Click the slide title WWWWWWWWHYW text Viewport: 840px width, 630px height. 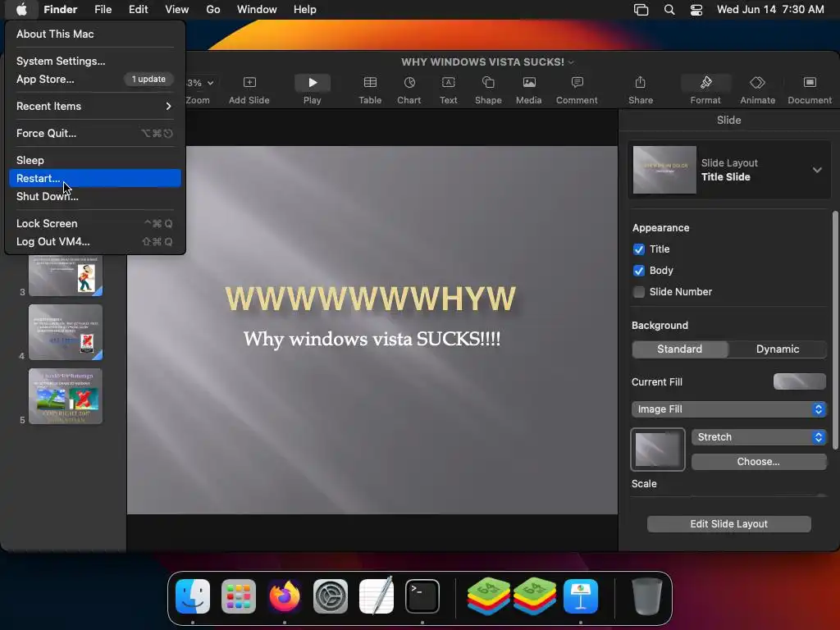[371, 299]
